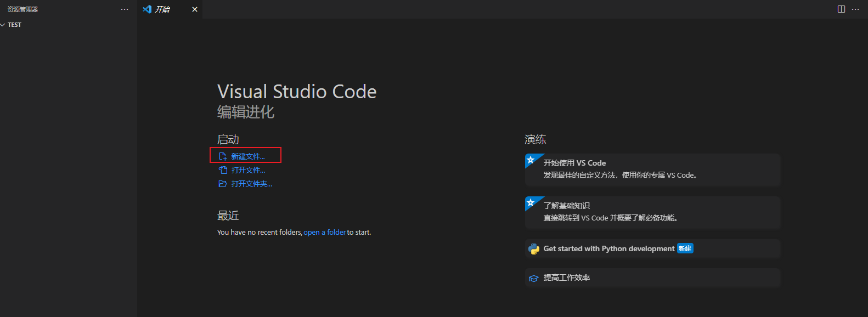
Task: Open the 提高工作效率 walkthrough
Action: click(x=652, y=278)
